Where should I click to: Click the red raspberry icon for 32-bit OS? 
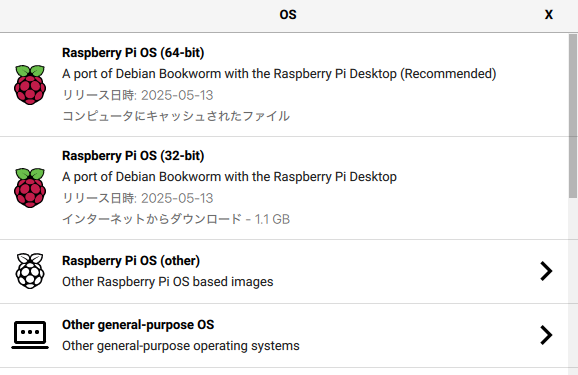30,188
